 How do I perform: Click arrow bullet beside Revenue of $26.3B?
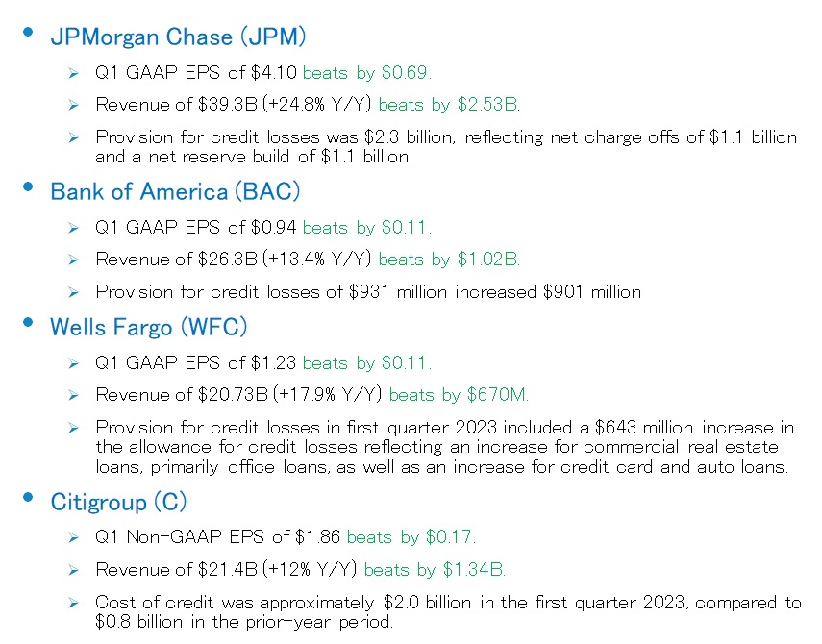point(73,260)
